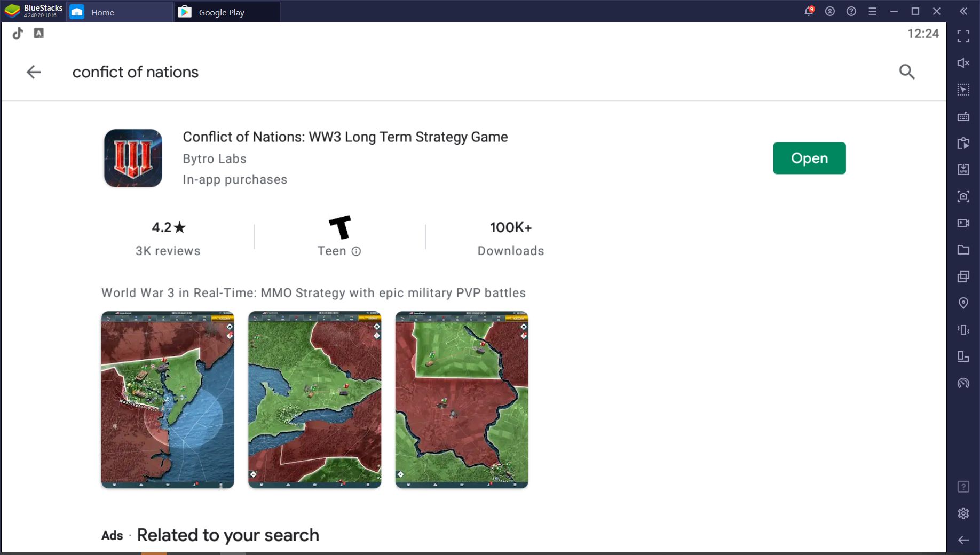Open BlueStacks notifications bell
The height and width of the screenshot is (555, 980).
point(809,11)
